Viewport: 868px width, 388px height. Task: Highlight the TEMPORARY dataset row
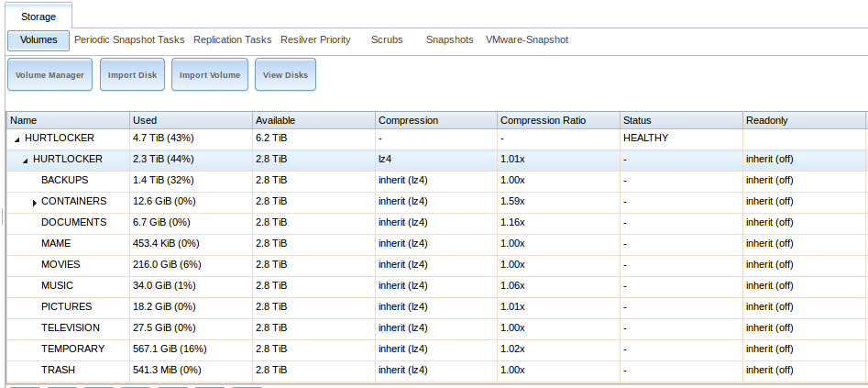coord(72,349)
